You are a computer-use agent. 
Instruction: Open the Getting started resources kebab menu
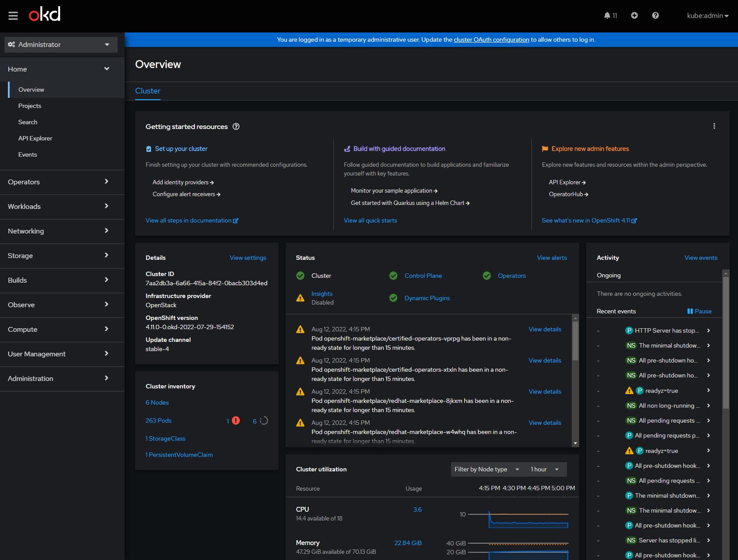click(x=714, y=126)
